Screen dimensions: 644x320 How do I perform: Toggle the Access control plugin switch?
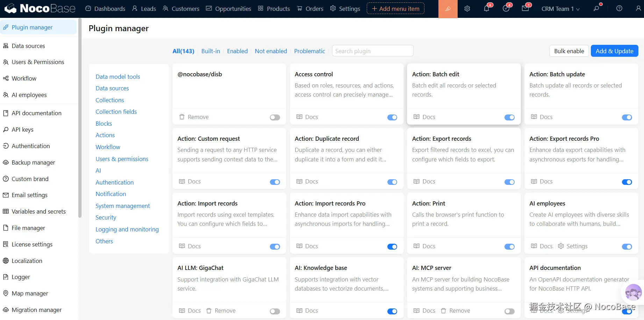(x=392, y=117)
